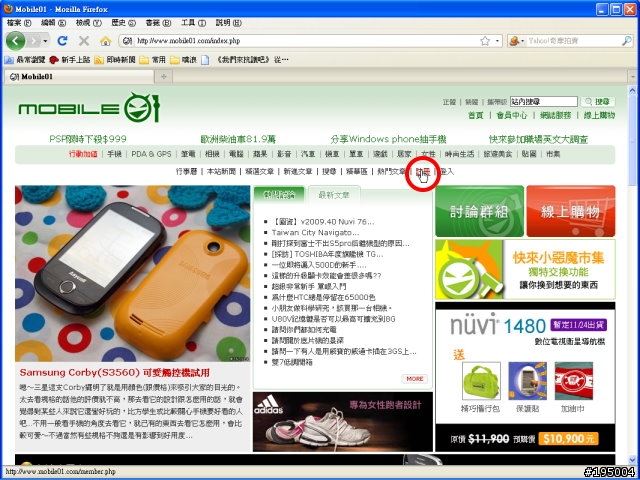Click the site identity icon in address bar
Screen dimensions: 640x480
(127, 41)
